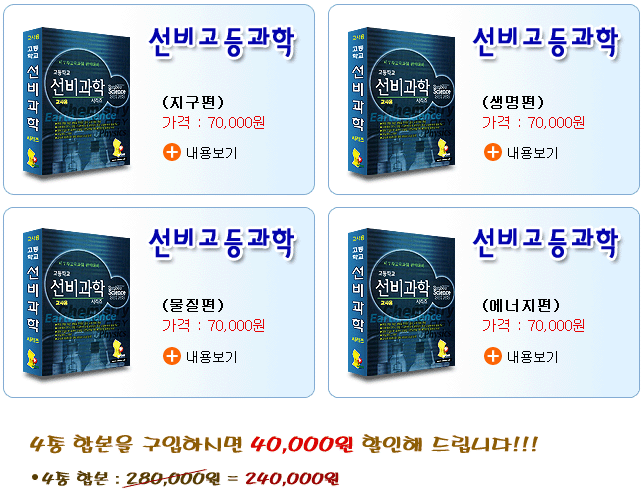Click 선비고등과학 title in 생명편 card
Viewport: 644px width, 493px height.
[x=546, y=42]
